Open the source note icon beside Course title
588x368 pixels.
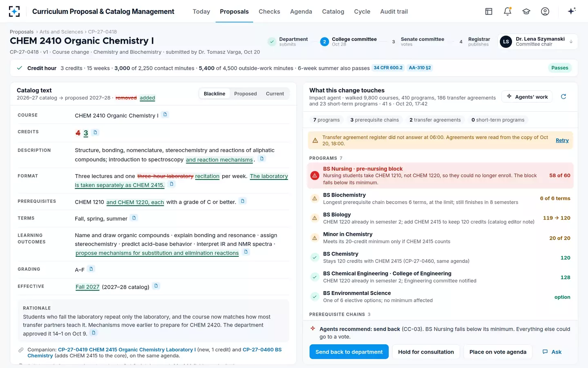tap(165, 114)
